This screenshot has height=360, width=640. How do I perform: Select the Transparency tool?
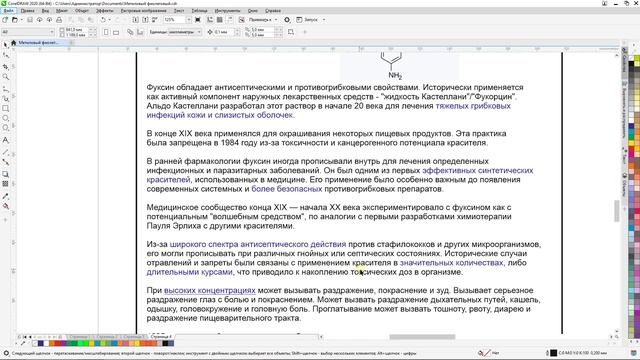[x=6, y=184]
